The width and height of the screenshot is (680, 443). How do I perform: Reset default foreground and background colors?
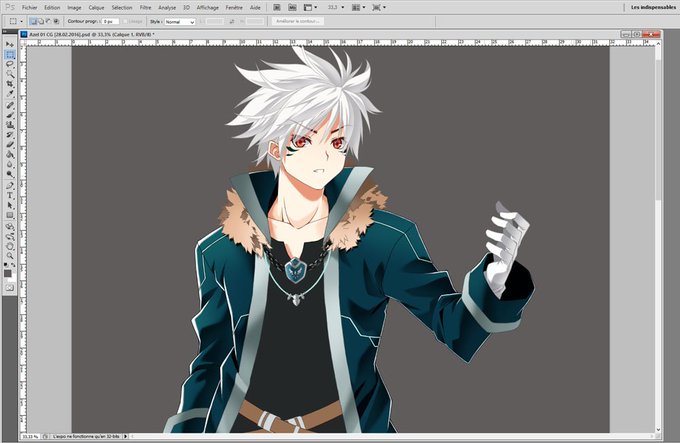coord(6,264)
